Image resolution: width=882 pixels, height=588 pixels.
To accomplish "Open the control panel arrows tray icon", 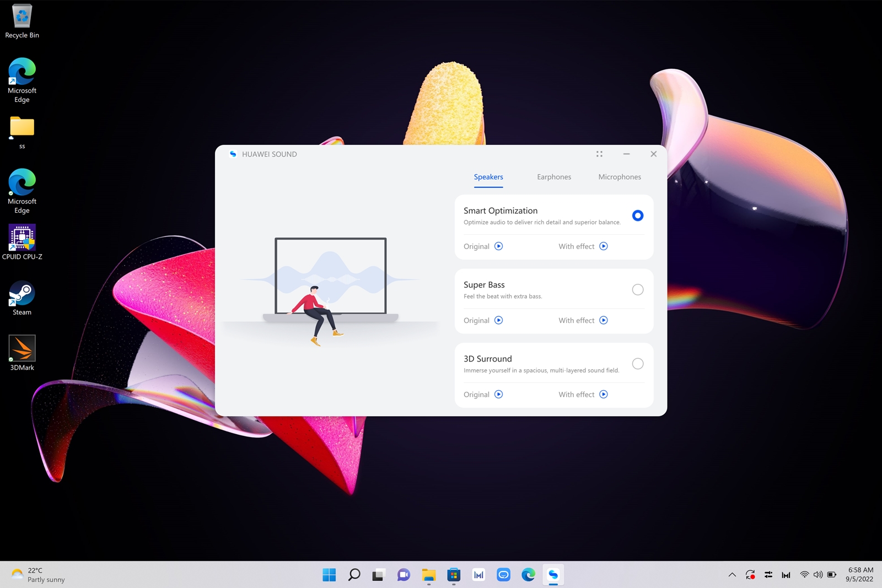I will point(768,575).
